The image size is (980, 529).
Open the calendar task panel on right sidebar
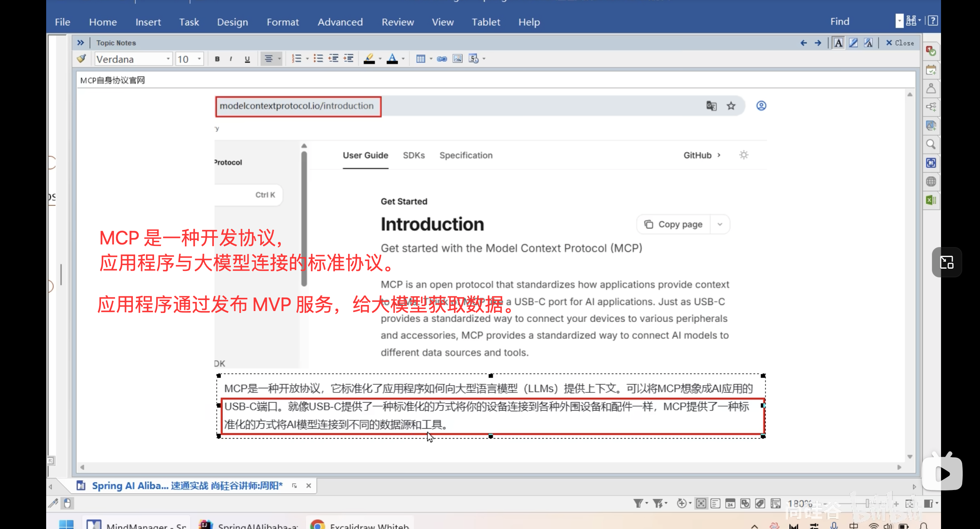click(x=931, y=70)
